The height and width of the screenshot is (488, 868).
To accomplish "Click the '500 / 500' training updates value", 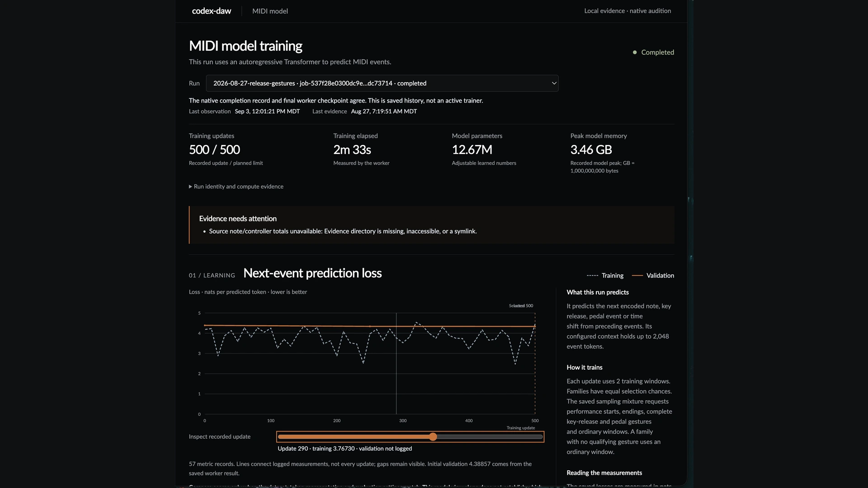I will tap(214, 150).
